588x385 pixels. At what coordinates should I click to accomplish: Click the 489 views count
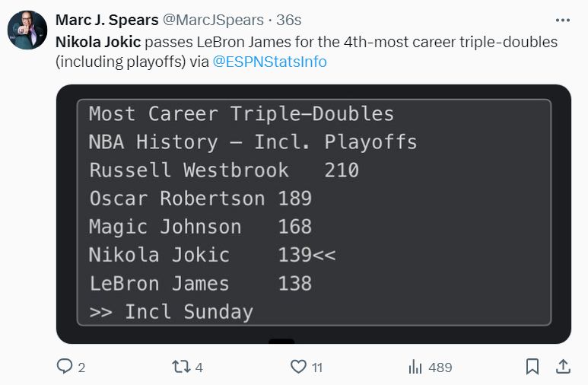(x=440, y=367)
